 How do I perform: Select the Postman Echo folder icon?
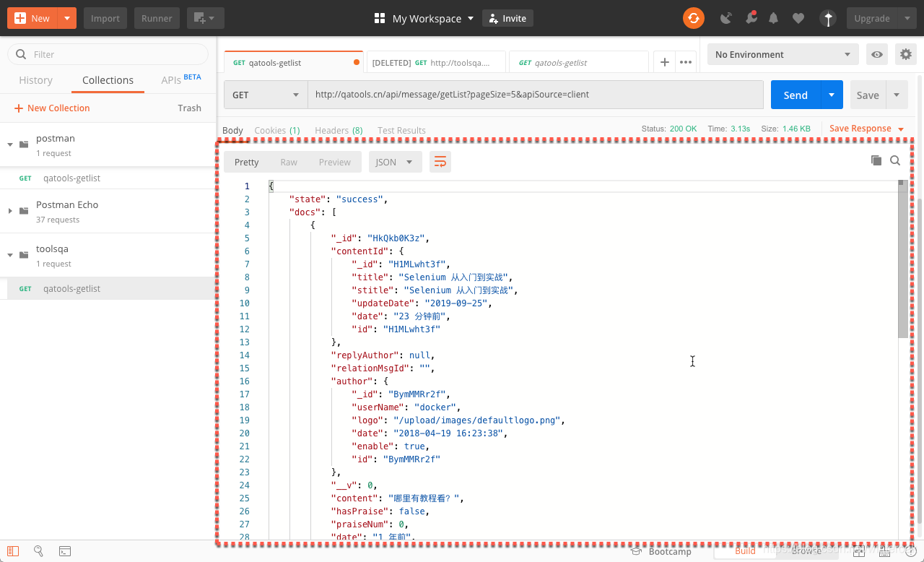24,211
